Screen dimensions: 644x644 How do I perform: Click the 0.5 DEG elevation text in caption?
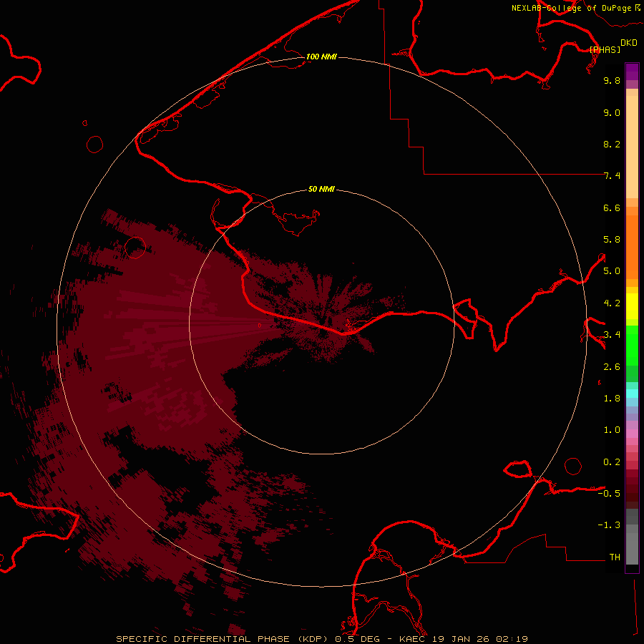358,639
